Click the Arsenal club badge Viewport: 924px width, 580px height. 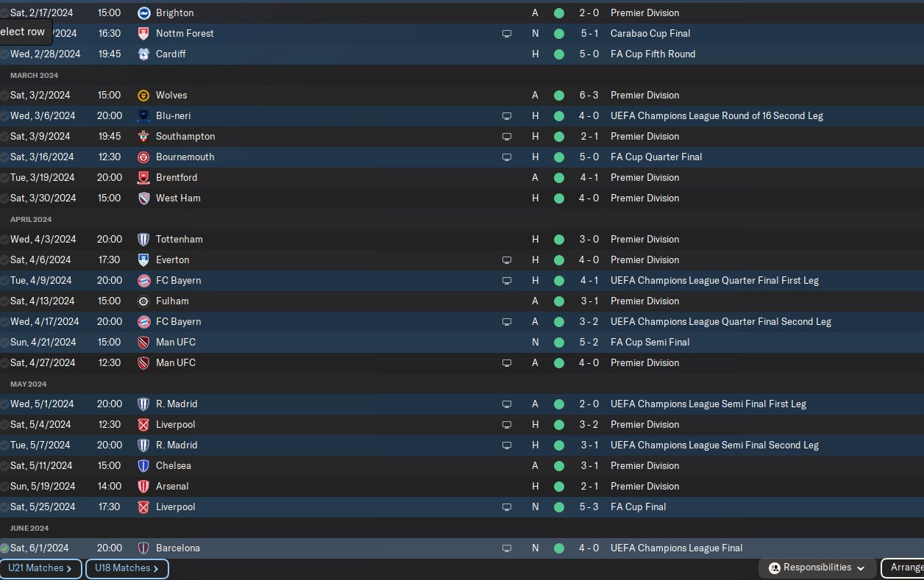coord(143,486)
